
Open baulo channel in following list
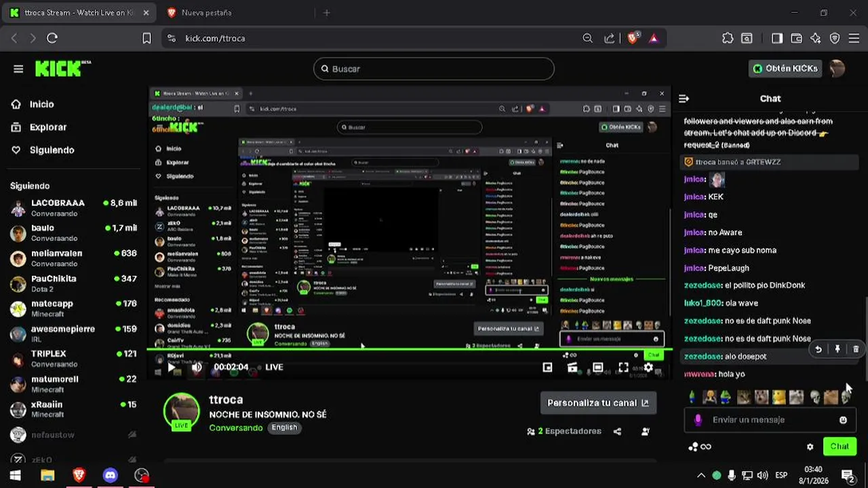(x=73, y=233)
